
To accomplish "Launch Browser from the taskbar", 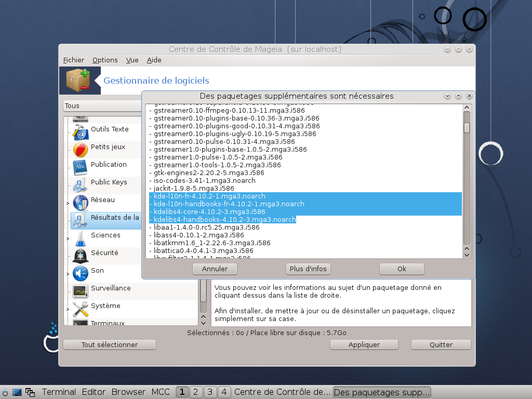I will (128, 392).
